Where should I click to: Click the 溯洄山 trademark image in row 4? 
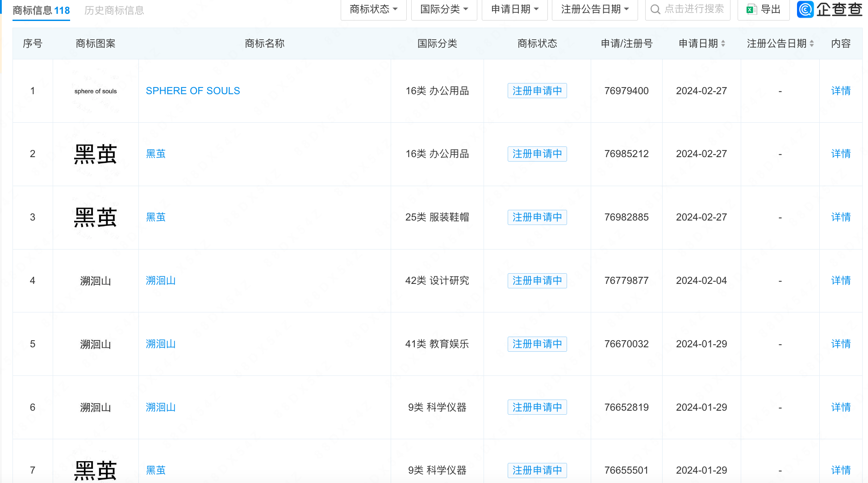(96, 281)
